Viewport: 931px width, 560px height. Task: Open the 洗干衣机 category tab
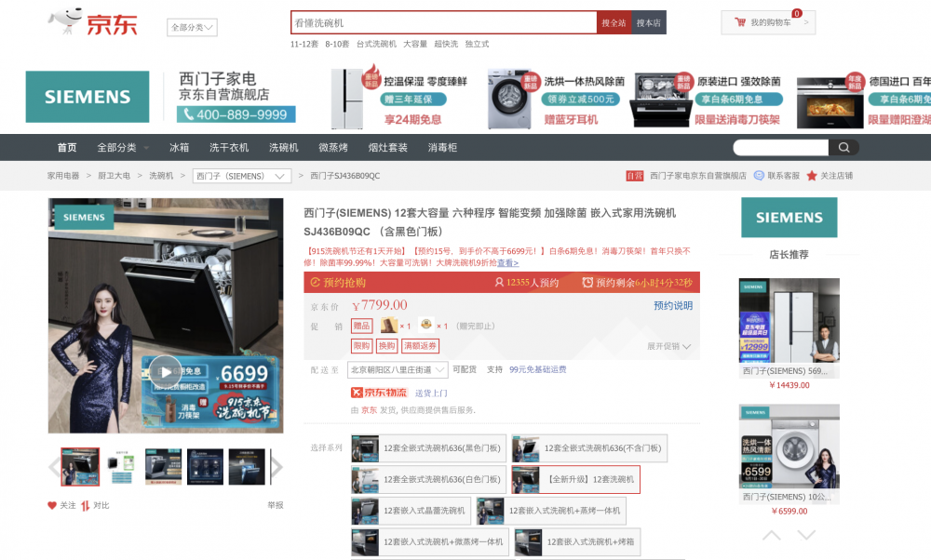229,148
